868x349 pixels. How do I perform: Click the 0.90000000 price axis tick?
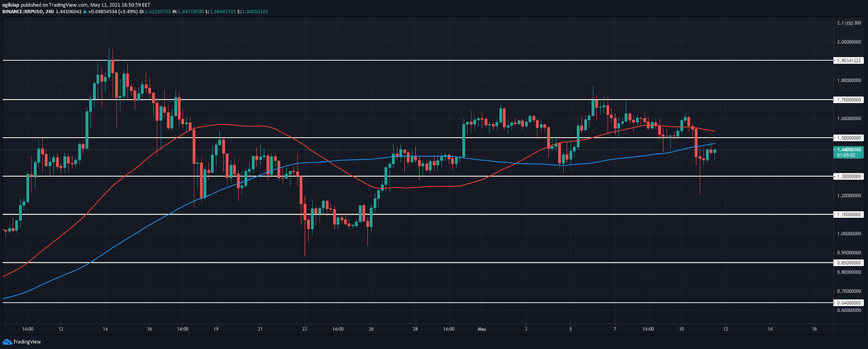(849, 253)
